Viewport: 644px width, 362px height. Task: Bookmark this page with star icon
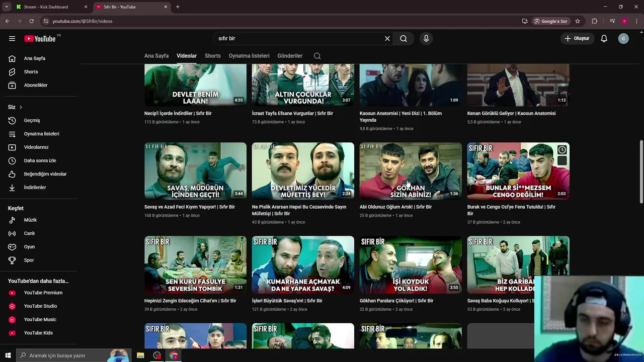tap(578, 21)
